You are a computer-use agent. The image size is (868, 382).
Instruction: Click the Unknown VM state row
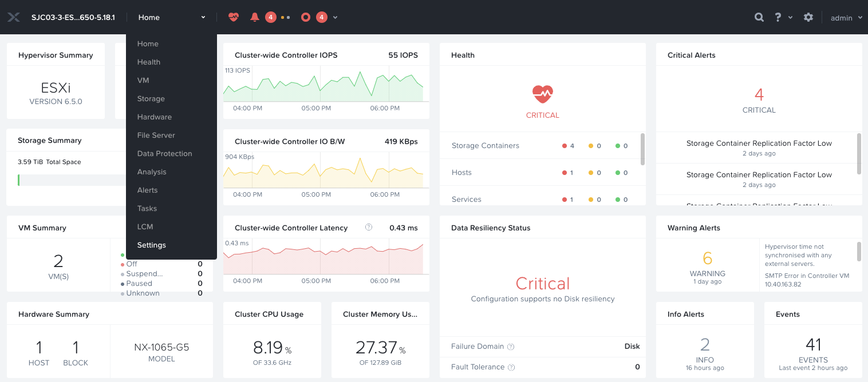pyautogui.click(x=161, y=293)
